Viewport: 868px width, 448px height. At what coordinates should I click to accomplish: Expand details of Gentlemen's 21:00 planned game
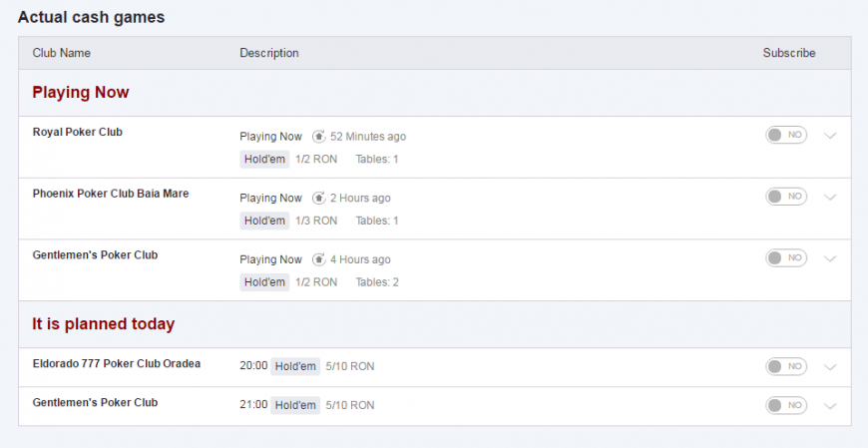830,406
